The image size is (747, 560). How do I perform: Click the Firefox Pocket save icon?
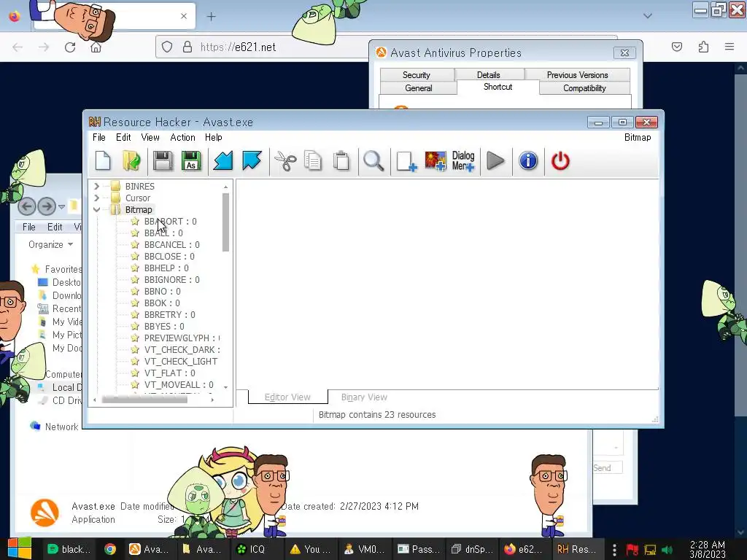point(676,47)
